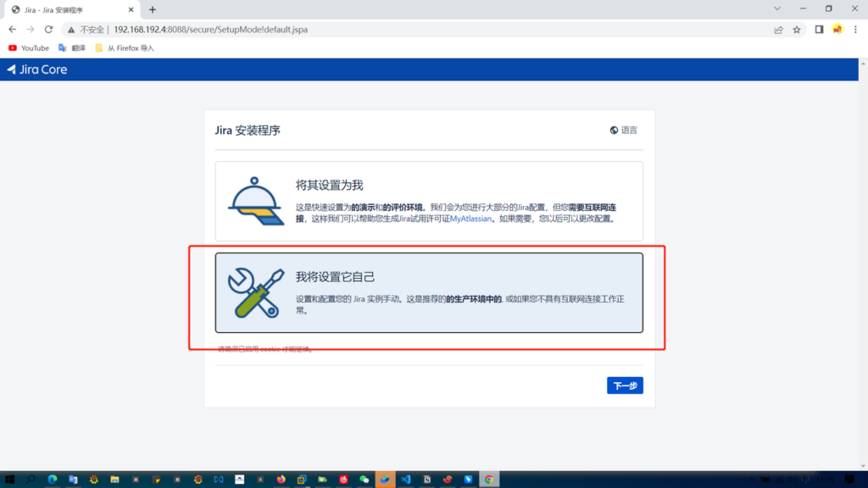Reload the page with the refresh icon
The width and height of the screenshot is (868, 488).
(48, 30)
